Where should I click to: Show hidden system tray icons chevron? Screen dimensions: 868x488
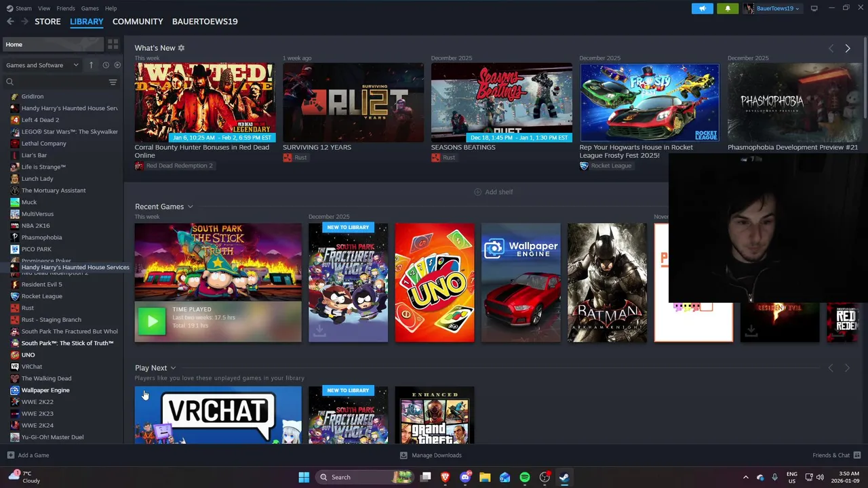pos(746,477)
